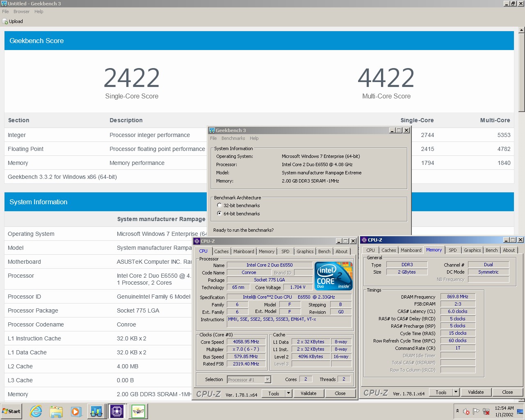Open the Browser menu in main Geekbench window
This screenshot has height=420, width=525.
[x=21, y=11]
